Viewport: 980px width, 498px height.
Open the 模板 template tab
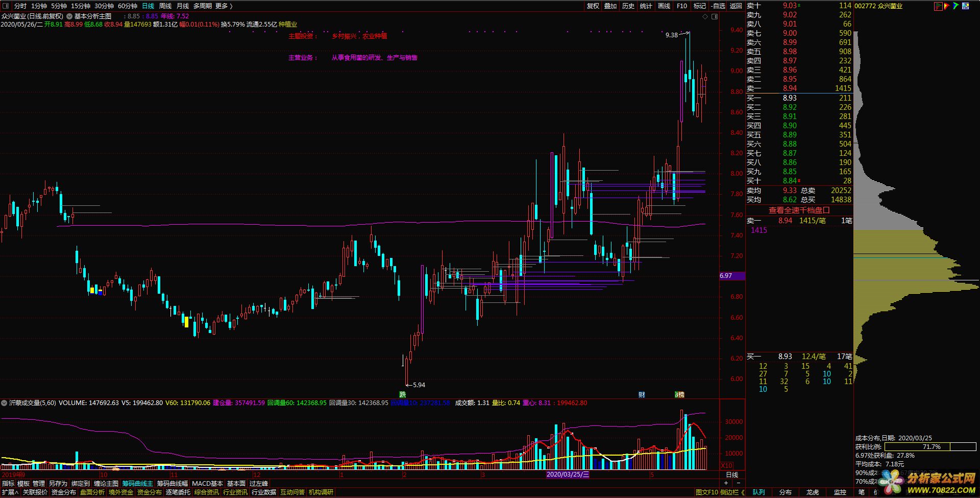[x=23, y=483]
